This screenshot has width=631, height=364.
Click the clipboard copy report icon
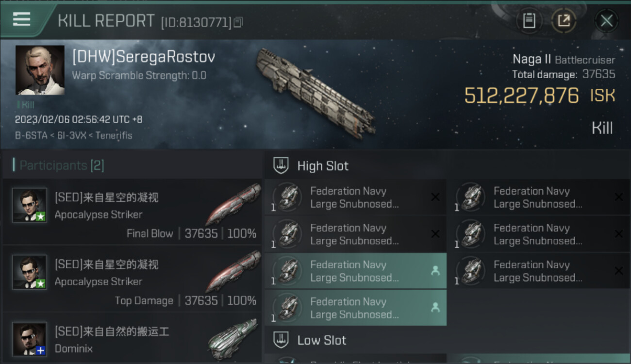pyautogui.click(x=529, y=21)
